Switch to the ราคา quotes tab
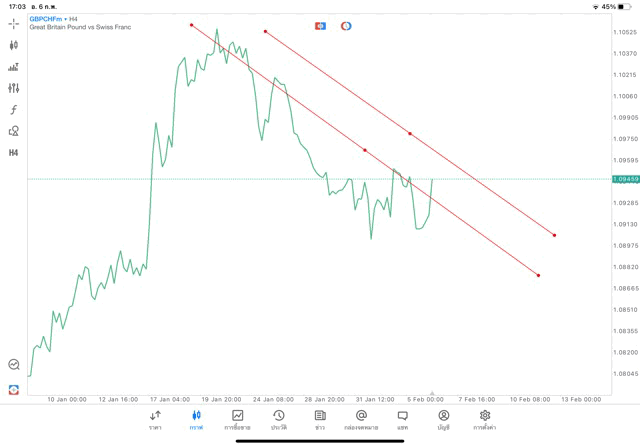Image resolution: width=640 pixels, height=447 pixels. 155,419
